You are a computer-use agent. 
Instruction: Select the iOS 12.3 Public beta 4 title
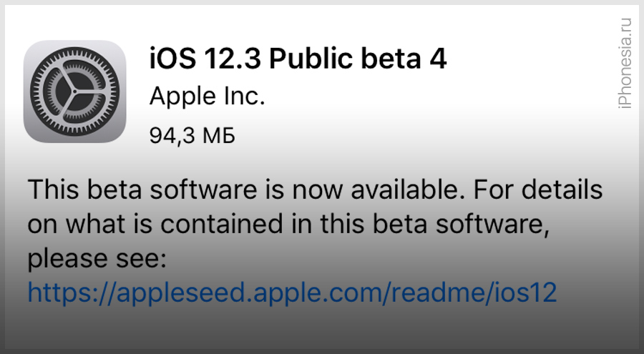pos(298,58)
